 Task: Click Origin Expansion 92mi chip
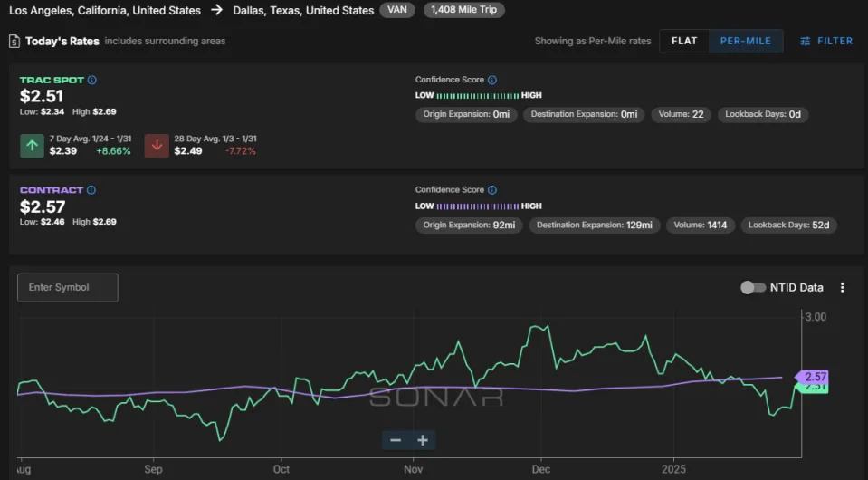point(469,226)
